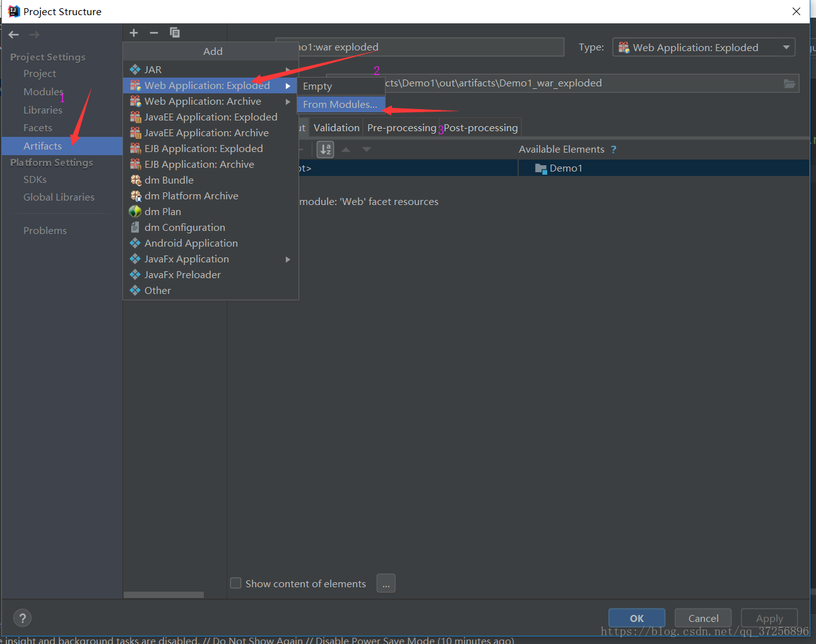Open the artifact Type dropdown
Screen dimensions: 816x644
pyautogui.click(x=704, y=47)
